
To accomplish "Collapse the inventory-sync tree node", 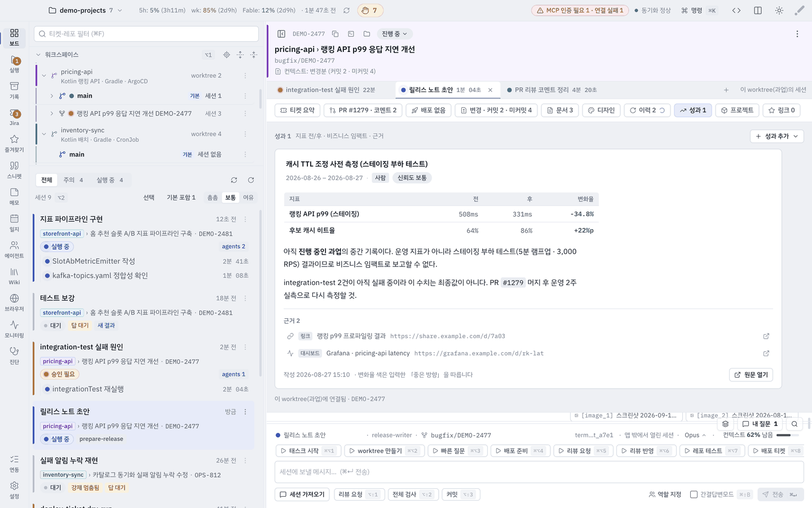I will [44, 134].
